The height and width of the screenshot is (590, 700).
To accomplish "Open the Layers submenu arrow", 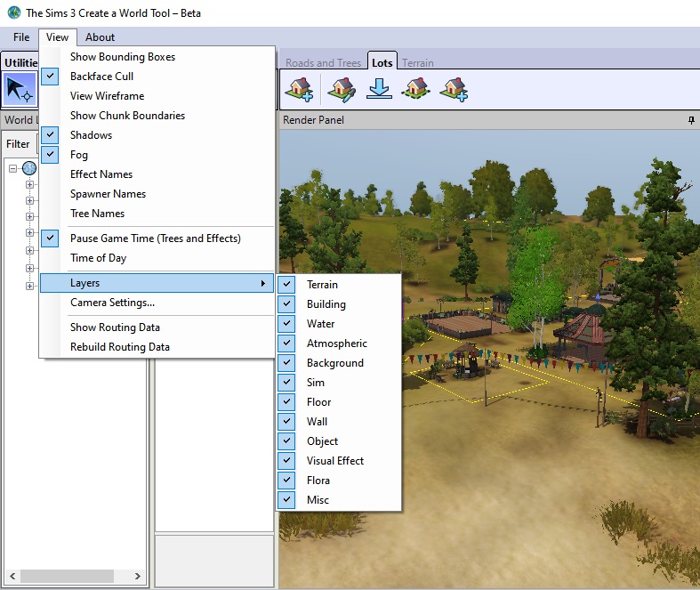I will click(262, 283).
